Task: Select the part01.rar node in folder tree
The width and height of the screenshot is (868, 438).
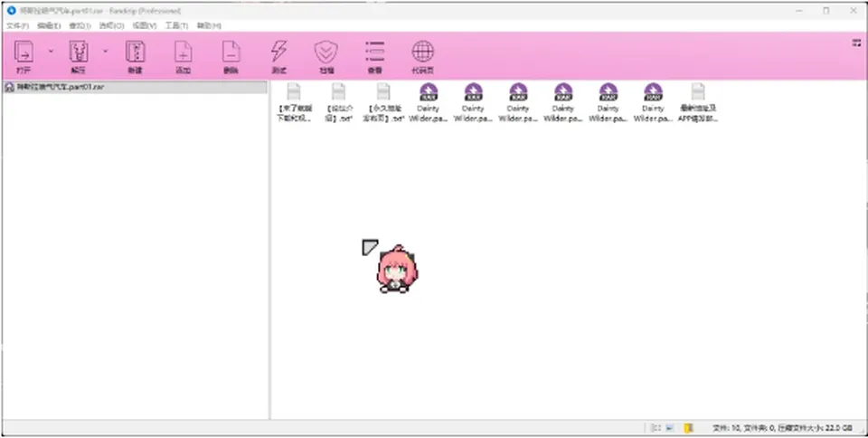Action: [x=135, y=88]
